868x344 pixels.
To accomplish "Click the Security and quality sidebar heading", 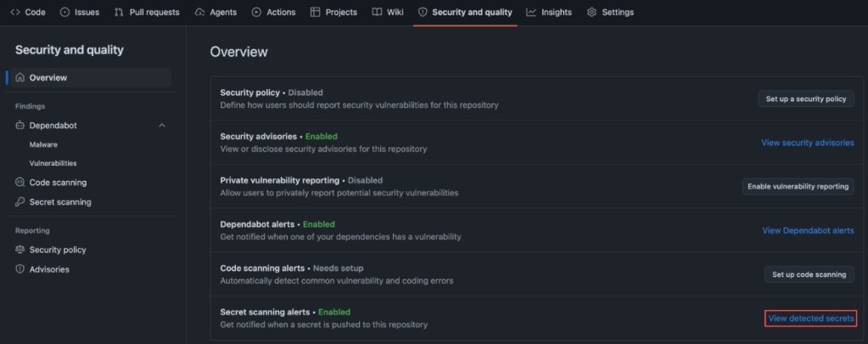I will coord(70,50).
